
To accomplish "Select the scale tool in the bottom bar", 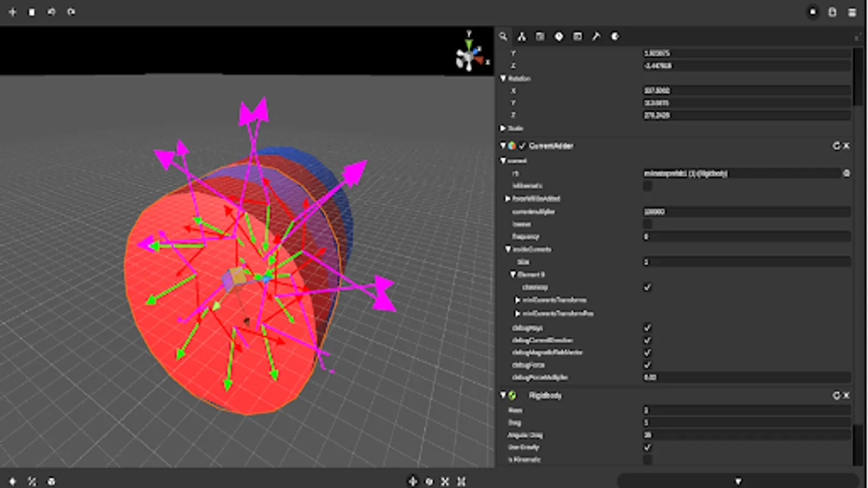I will (x=445, y=481).
